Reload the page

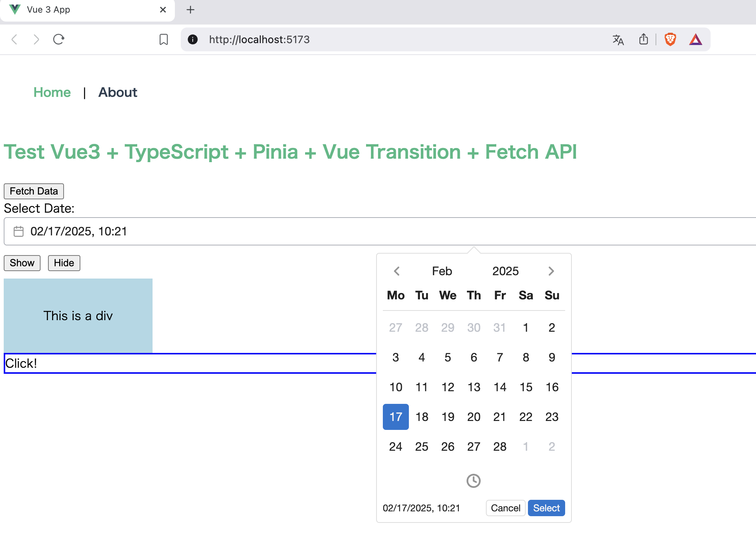point(59,39)
